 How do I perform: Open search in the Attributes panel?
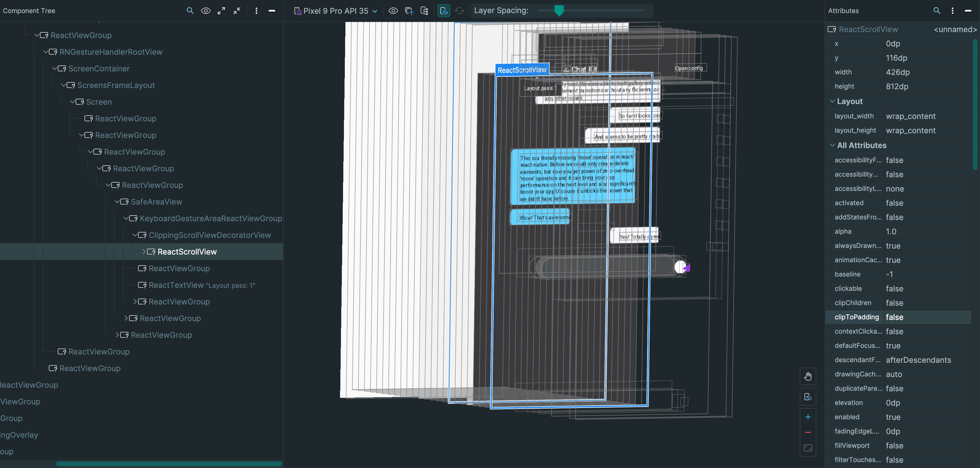(937, 10)
